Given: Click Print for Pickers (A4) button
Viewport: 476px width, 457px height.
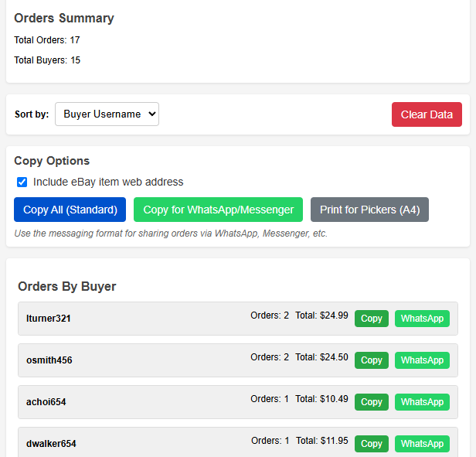Looking at the screenshot, I should click(x=369, y=210).
